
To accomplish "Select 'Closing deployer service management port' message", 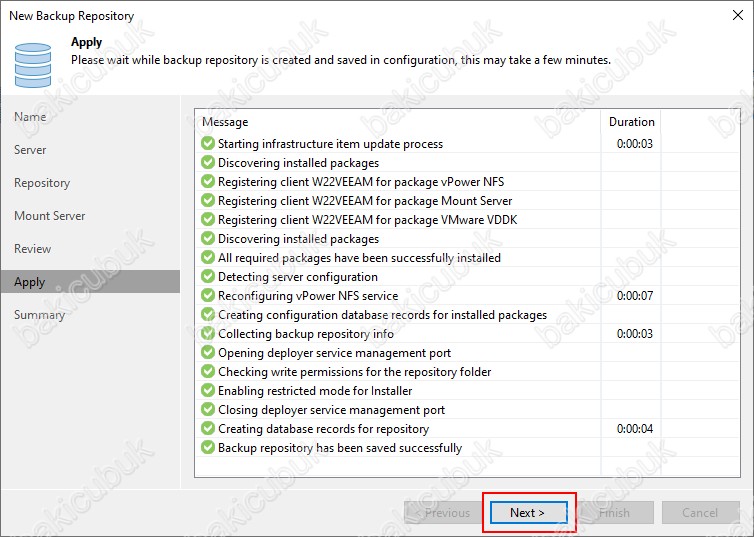I will point(331,410).
